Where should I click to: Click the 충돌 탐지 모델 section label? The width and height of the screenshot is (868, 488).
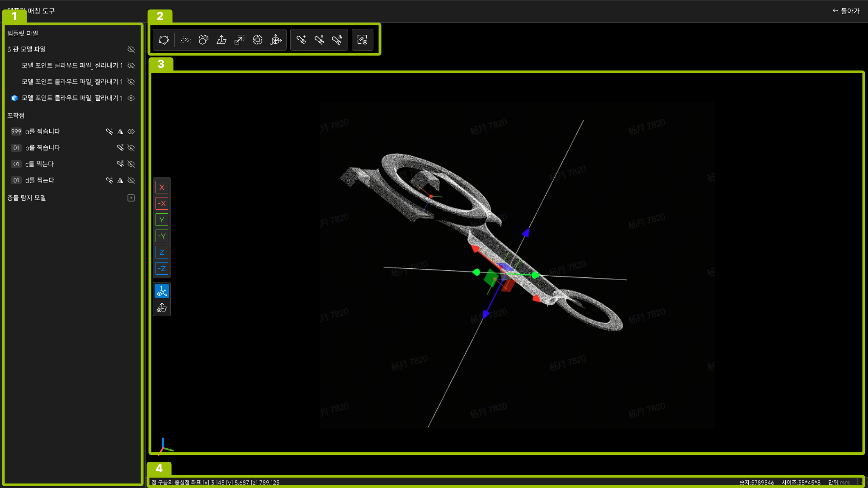tap(27, 198)
